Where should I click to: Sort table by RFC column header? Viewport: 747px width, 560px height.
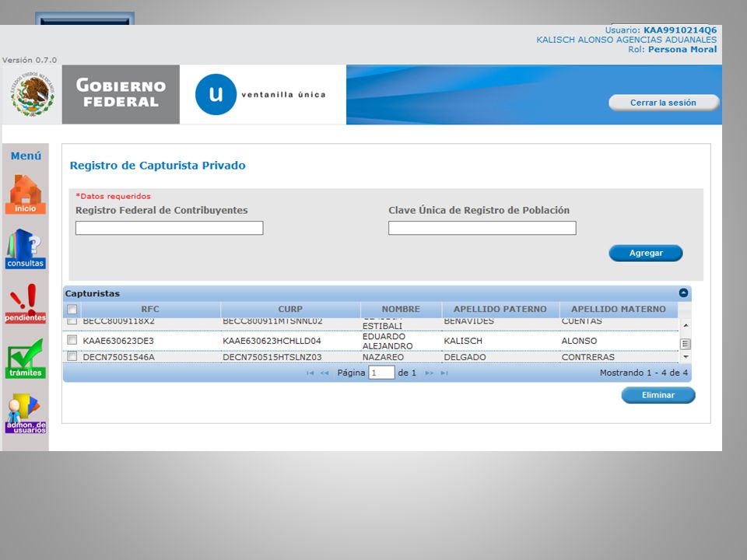[x=150, y=309]
